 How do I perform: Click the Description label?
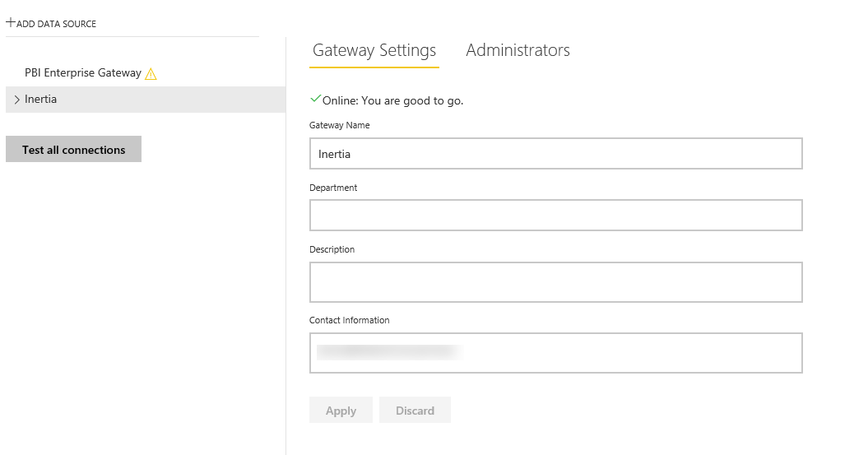(332, 249)
